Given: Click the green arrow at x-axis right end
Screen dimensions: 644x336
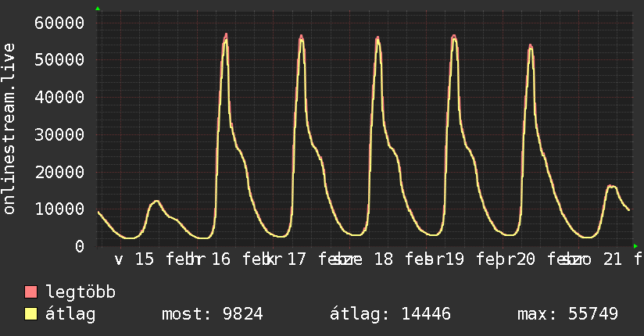Looking at the screenshot, I should 635,245.
